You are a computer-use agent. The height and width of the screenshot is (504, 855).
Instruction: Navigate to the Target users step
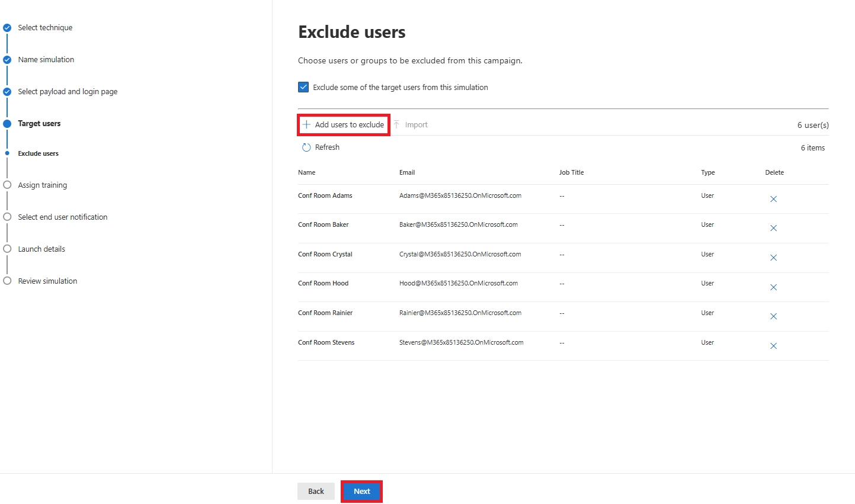click(x=39, y=123)
